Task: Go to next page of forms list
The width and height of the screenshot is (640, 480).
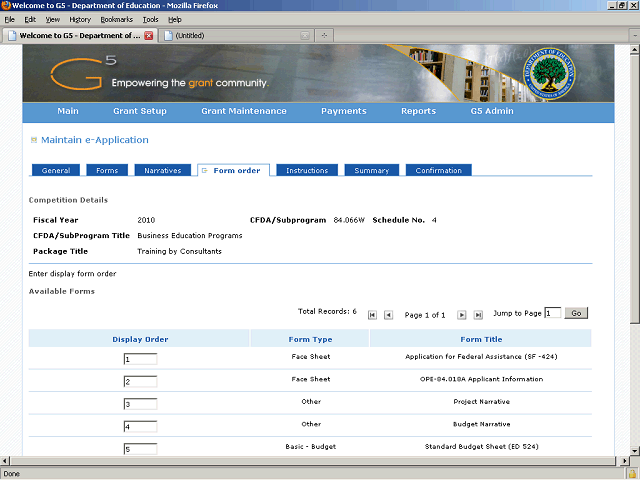Action: [461, 315]
